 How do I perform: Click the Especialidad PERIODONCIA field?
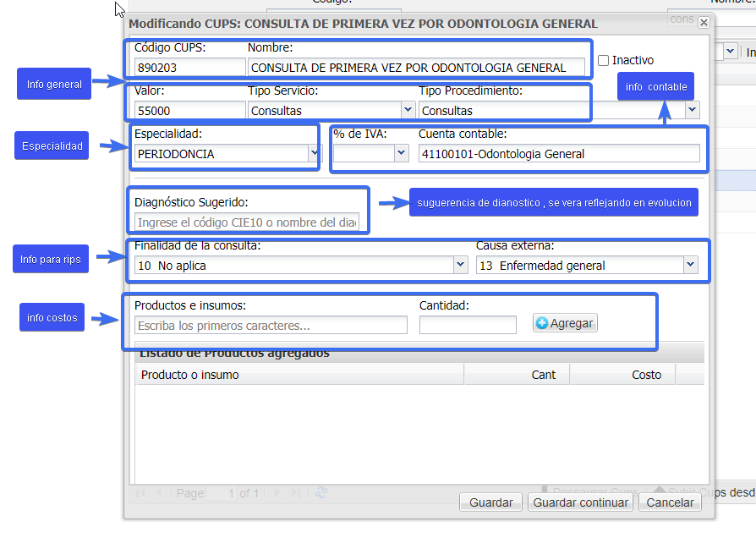(x=222, y=154)
